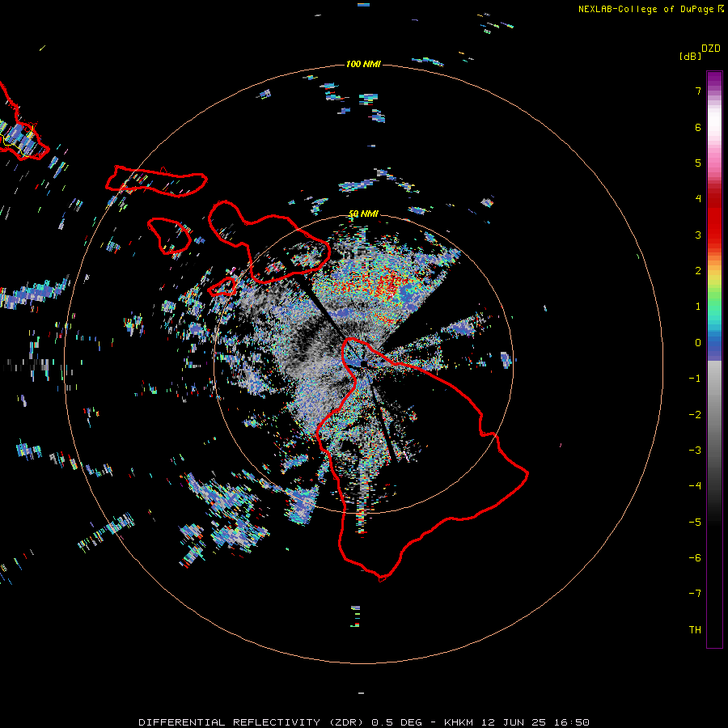Click the -2 value on color scale
Screen dimensions: 728x728
(695, 415)
